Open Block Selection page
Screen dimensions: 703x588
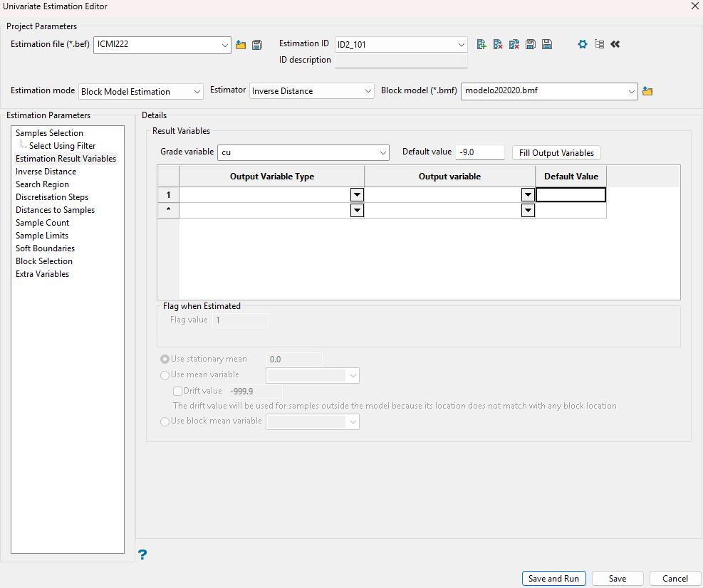coord(44,261)
